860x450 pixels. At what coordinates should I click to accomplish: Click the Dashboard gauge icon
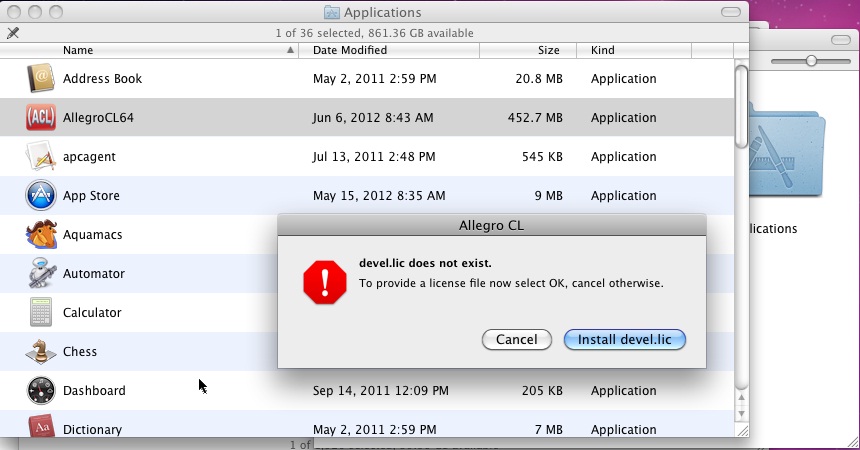(x=40, y=390)
